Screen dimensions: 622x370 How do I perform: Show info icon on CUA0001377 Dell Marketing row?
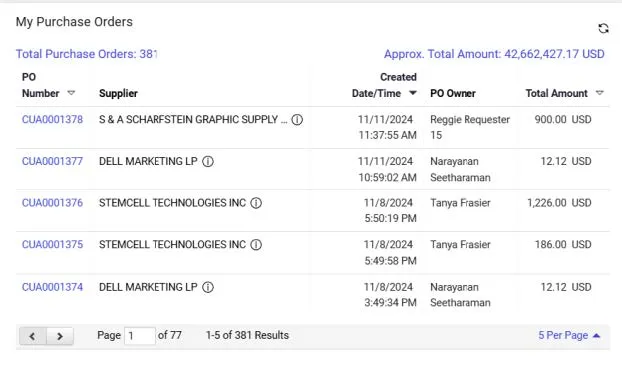(208, 161)
